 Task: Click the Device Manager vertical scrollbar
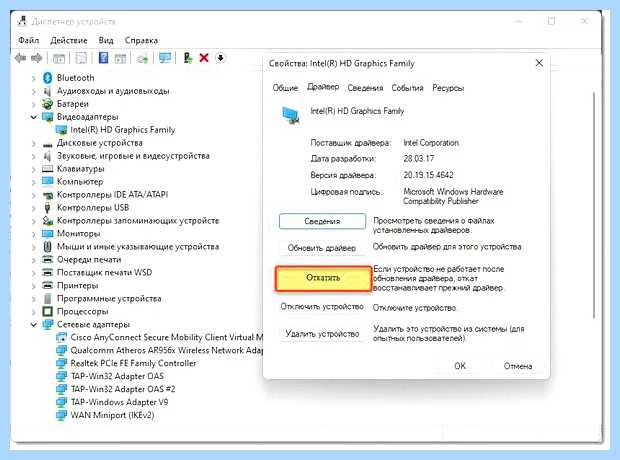click(594, 204)
